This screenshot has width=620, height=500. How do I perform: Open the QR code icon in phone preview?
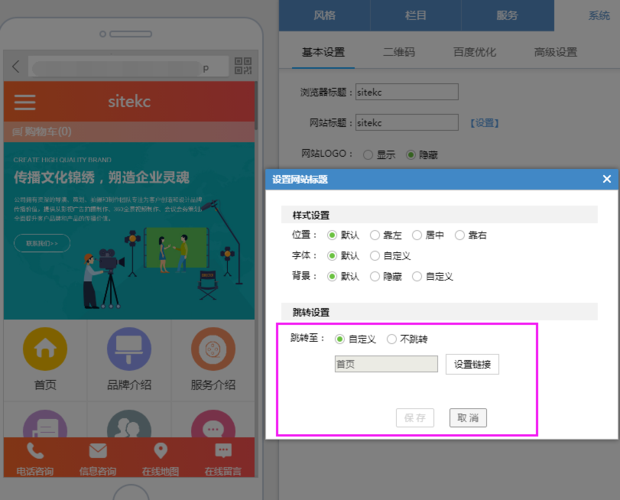pyautogui.click(x=243, y=66)
